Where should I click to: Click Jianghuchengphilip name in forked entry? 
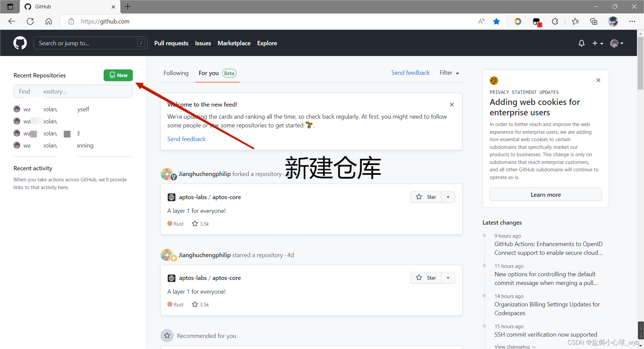(x=205, y=174)
